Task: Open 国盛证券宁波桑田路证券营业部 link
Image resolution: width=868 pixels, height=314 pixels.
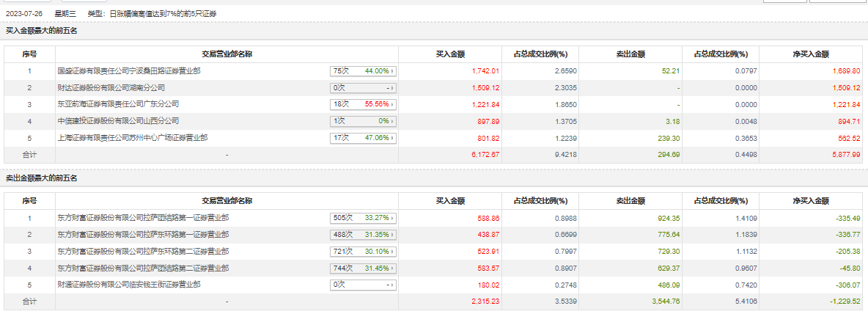Action: pyautogui.click(x=129, y=71)
